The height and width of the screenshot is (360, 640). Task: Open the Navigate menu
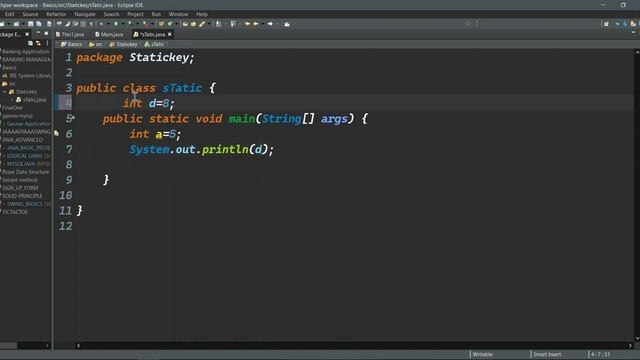(x=85, y=14)
